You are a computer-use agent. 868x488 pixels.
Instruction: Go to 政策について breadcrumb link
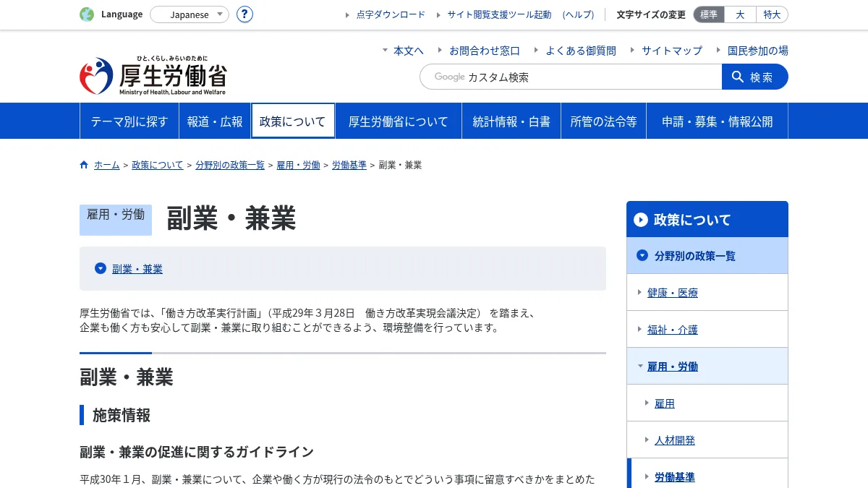tap(158, 165)
